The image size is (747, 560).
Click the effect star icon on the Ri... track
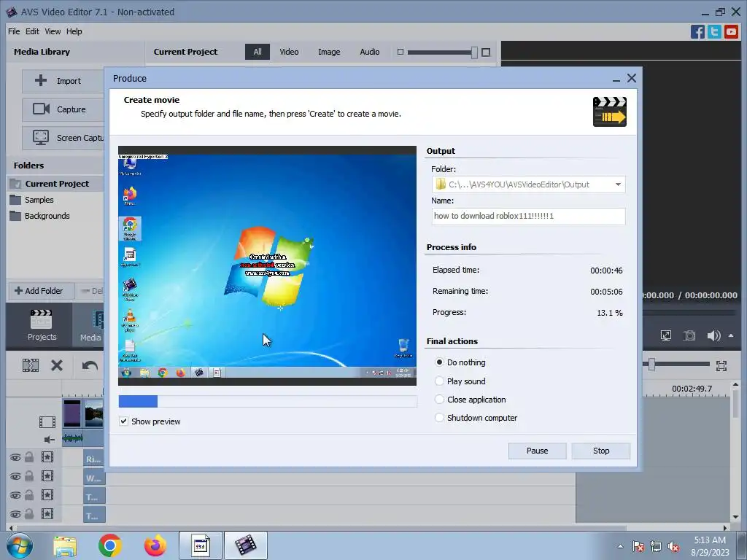point(47,458)
